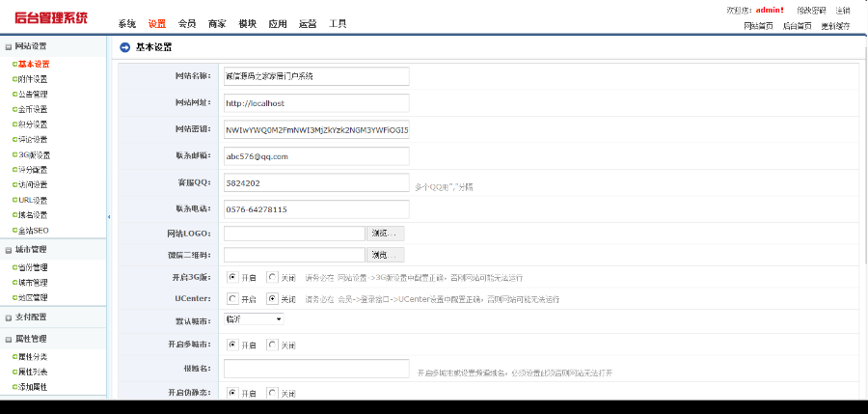The height and width of the screenshot is (414, 868).
Task: Select 开启 radio for UCenter
Action: (233, 299)
